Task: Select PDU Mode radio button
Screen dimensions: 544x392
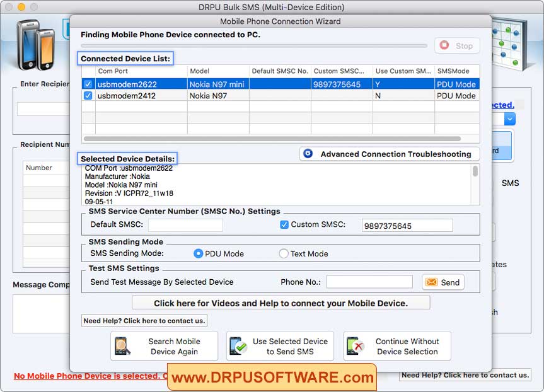Action: pyautogui.click(x=198, y=253)
